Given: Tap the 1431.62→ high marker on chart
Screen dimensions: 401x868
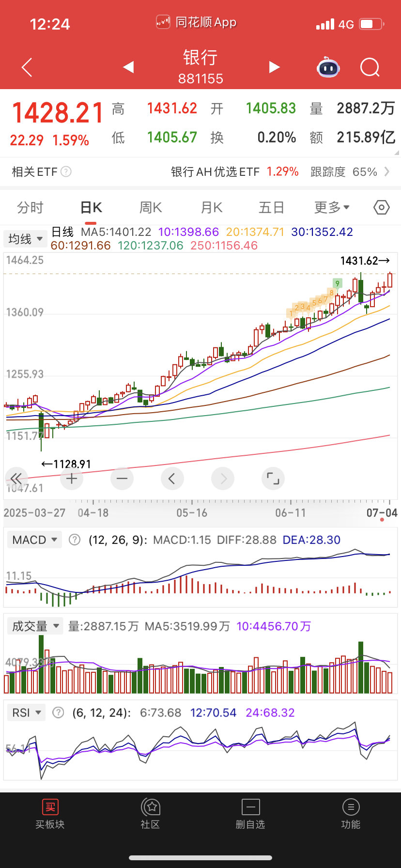Looking at the screenshot, I should (x=365, y=261).
